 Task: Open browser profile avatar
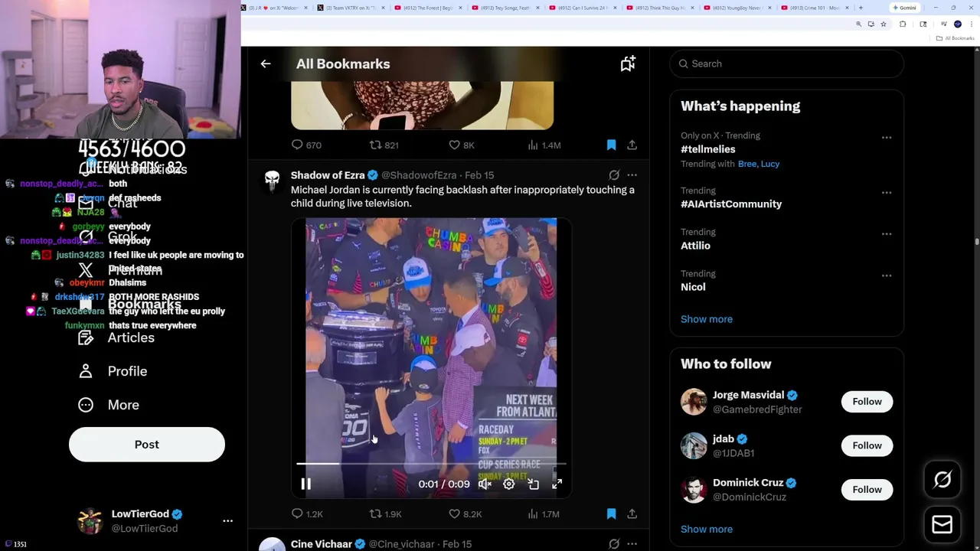957,24
